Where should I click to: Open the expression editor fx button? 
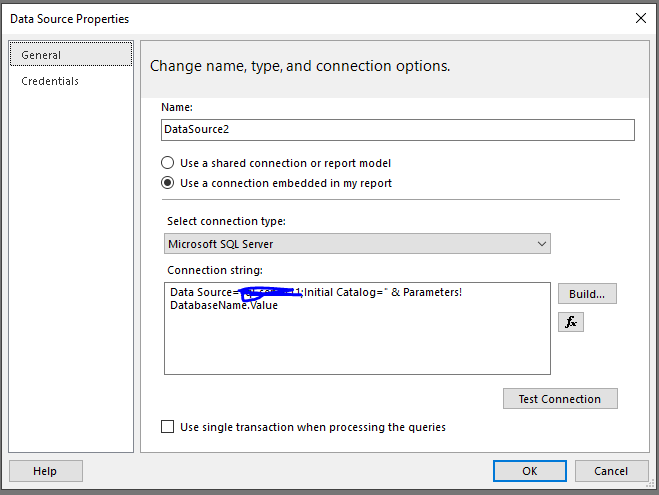570,322
